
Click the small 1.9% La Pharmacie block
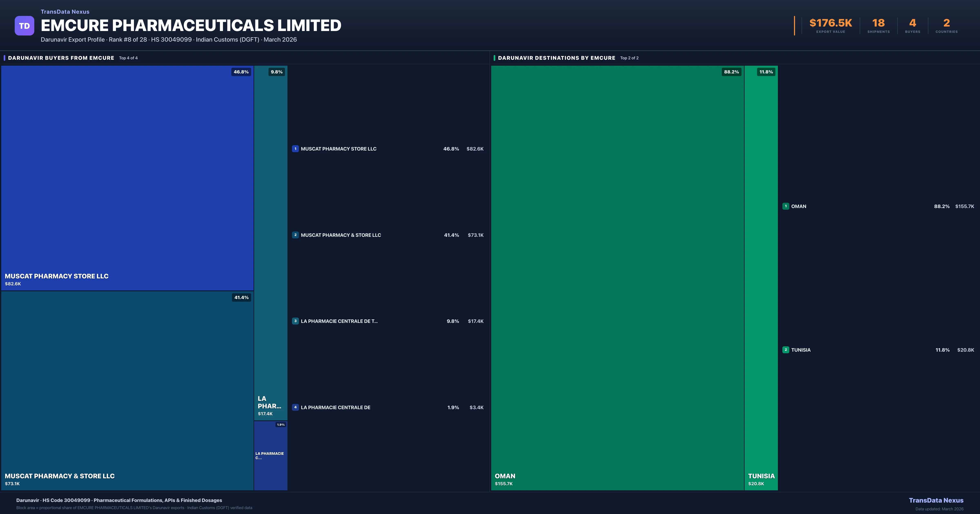point(271,455)
